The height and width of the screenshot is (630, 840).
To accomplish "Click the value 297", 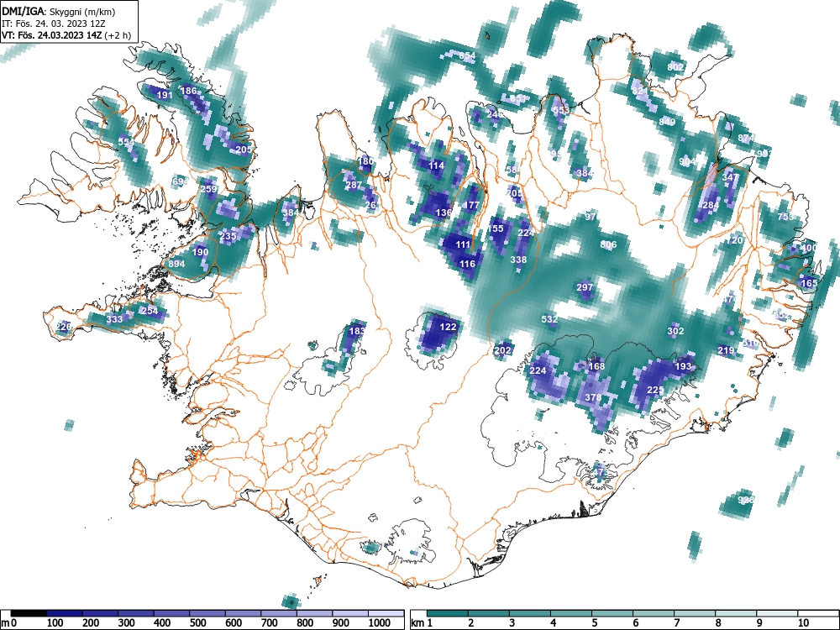I will pos(585,287).
